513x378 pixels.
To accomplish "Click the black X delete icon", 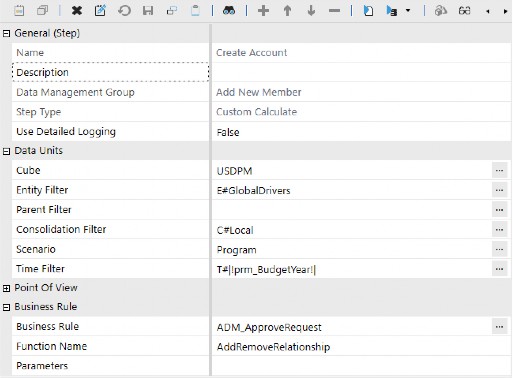I will click(77, 11).
